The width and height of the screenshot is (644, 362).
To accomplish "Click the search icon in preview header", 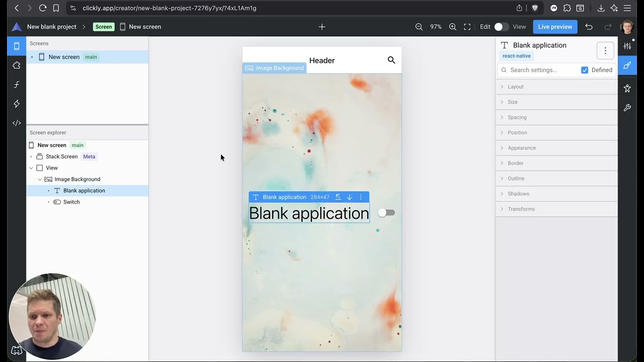I will 391,60.
